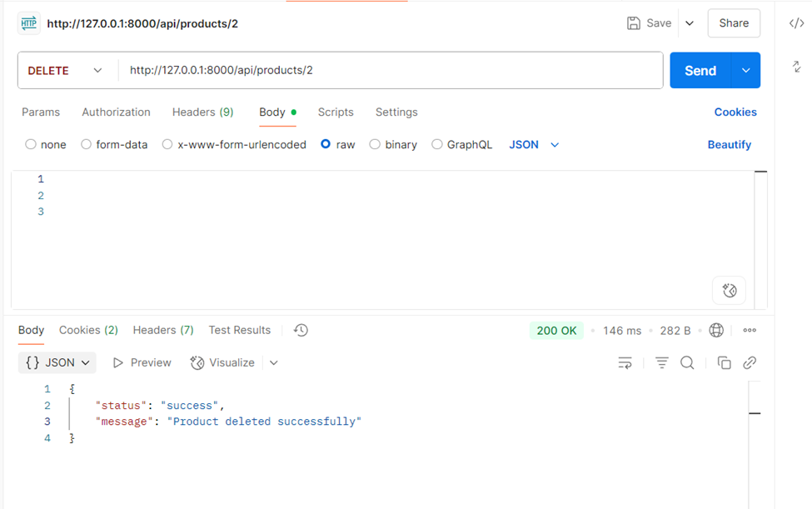Open the DELETE HTTP method dropdown

[65, 71]
